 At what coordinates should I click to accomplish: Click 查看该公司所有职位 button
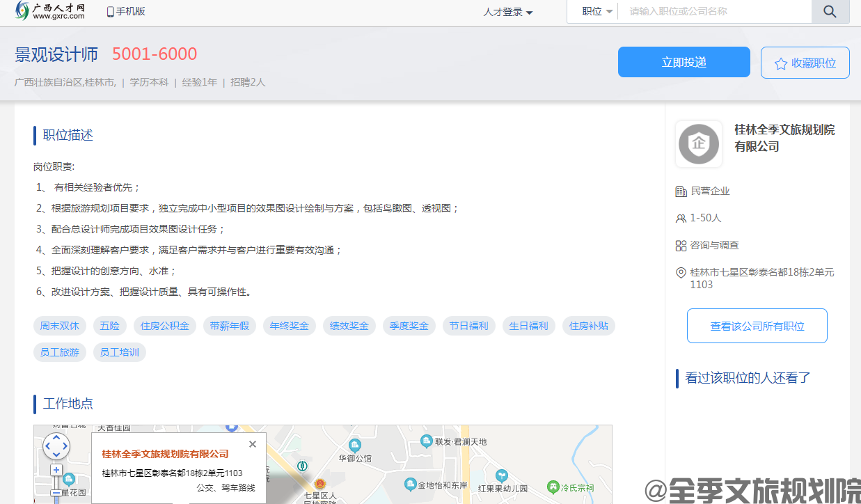click(x=757, y=326)
